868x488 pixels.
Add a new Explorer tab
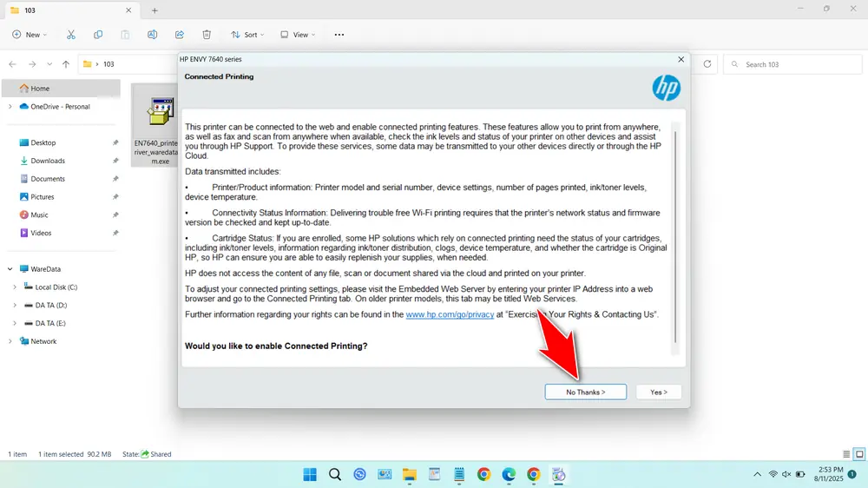pos(155,10)
